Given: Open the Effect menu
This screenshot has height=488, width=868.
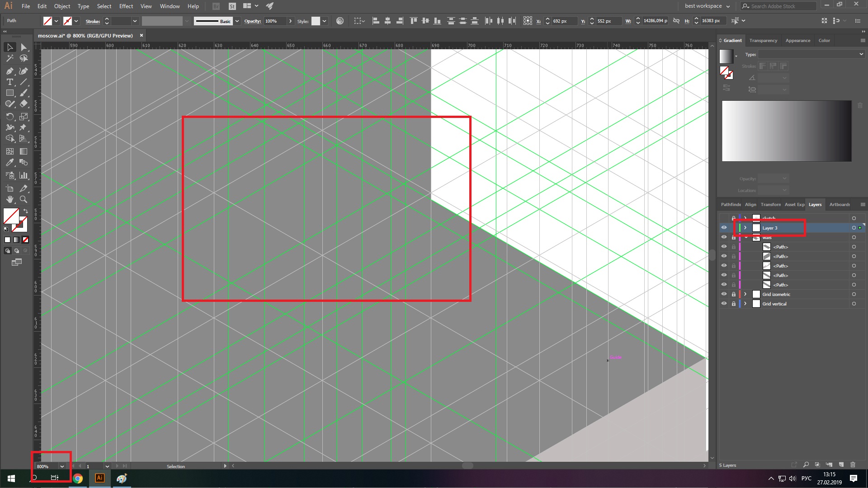Looking at the screenshot, I should pyautogui.click(x=126, y=6).
